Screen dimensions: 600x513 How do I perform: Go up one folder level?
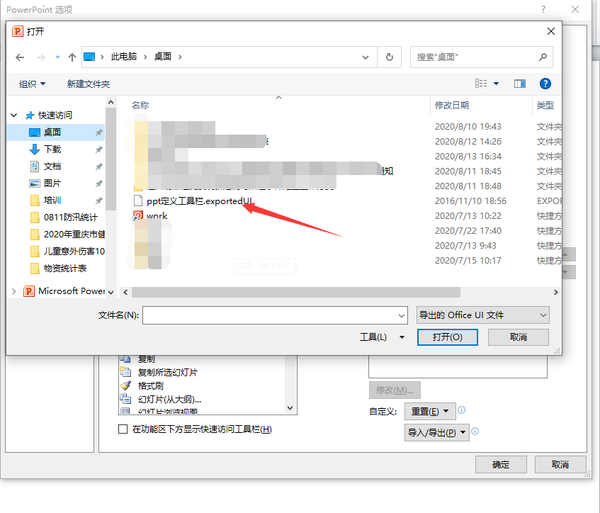72,57
